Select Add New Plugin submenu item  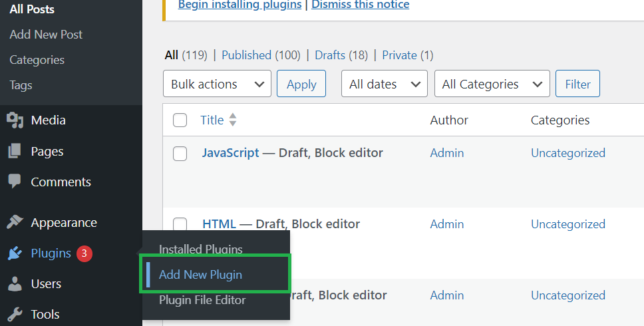[x=200, y=275]
